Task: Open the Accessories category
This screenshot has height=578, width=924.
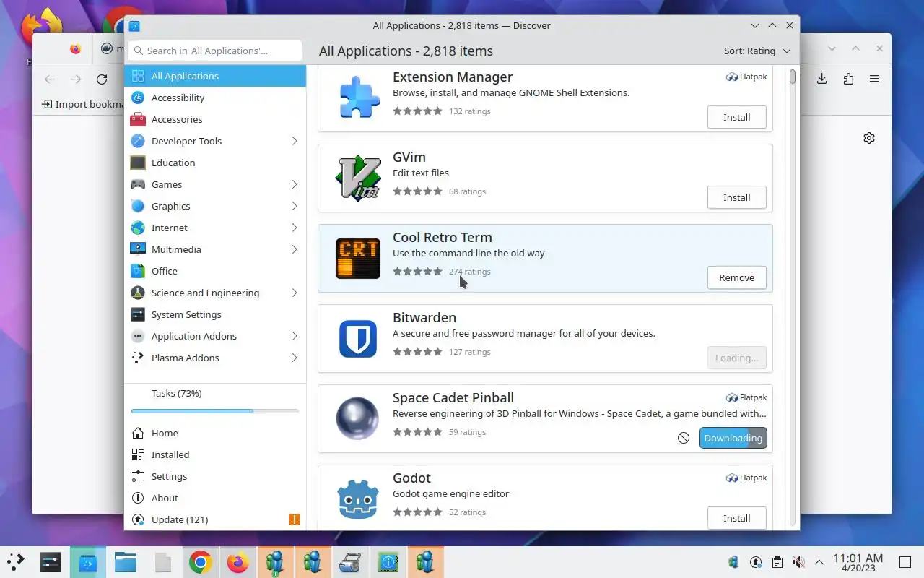Action: coord(215,119)
